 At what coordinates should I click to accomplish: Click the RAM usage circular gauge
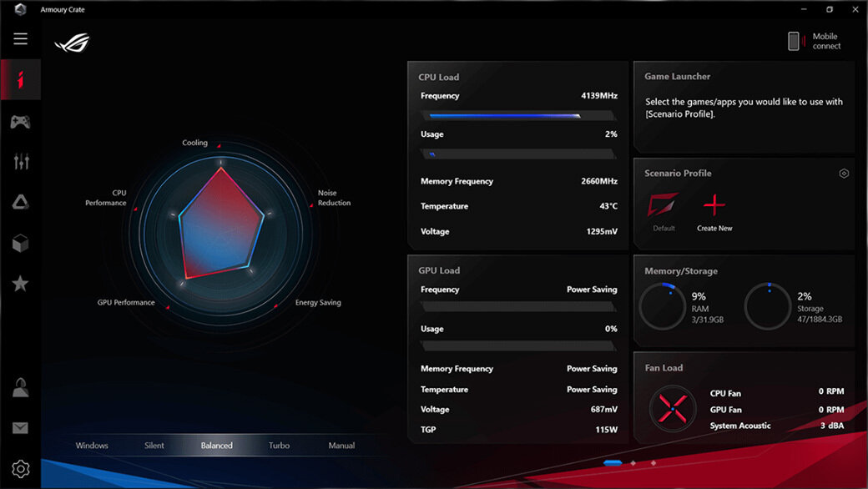coord(663,307)
